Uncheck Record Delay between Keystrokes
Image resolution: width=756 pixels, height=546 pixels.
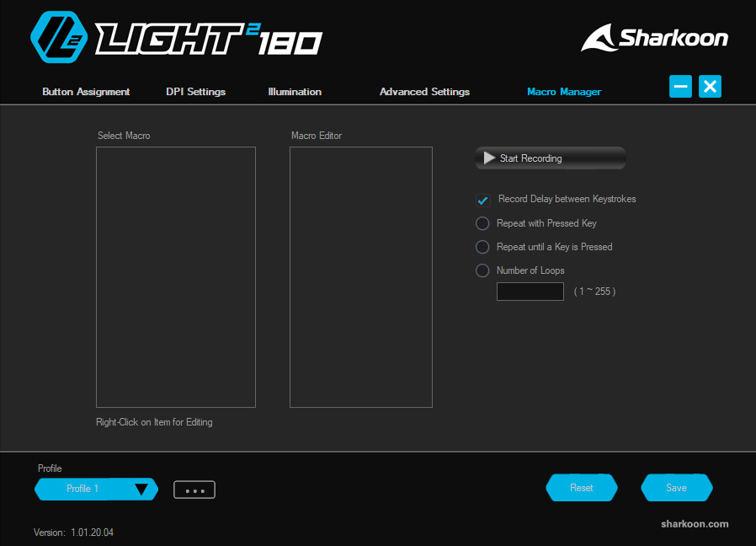pos(482,200)
